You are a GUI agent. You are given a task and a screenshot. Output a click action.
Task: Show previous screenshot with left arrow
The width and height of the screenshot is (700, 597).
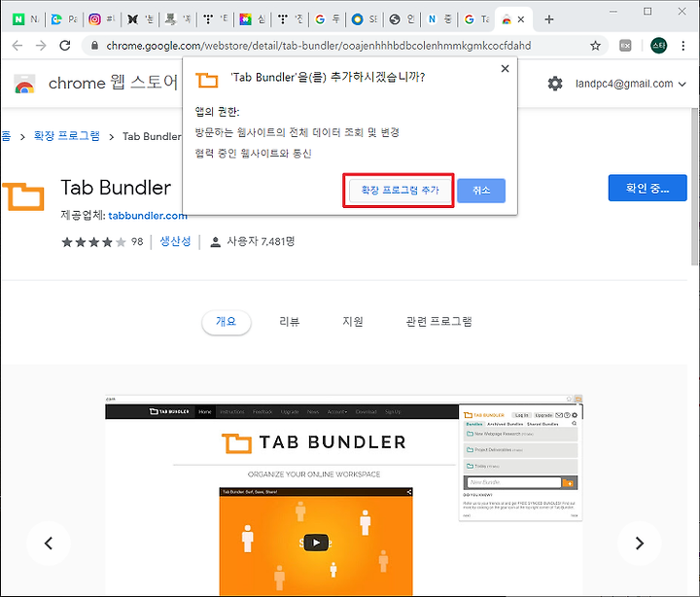tap(49, 543)
